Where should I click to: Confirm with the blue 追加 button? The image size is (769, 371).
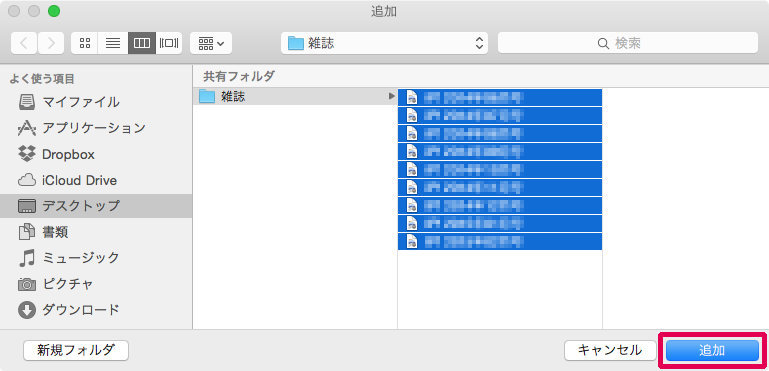coord(712,350)
